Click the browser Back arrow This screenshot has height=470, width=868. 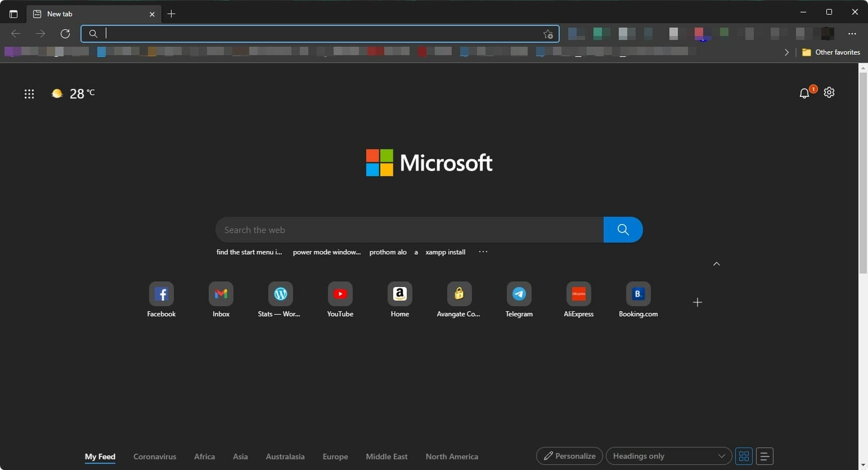[x=16, y=34]
